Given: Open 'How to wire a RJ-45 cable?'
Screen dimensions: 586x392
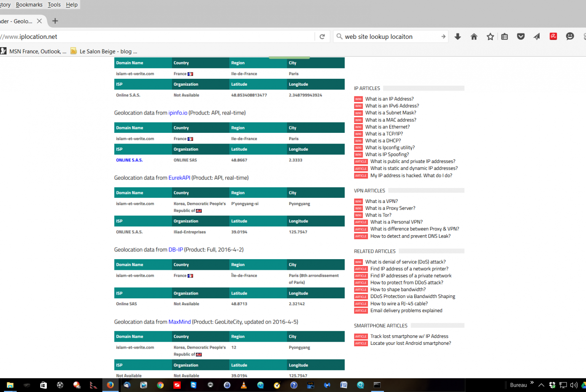Looking at the screenshot, I should (399, 304).
